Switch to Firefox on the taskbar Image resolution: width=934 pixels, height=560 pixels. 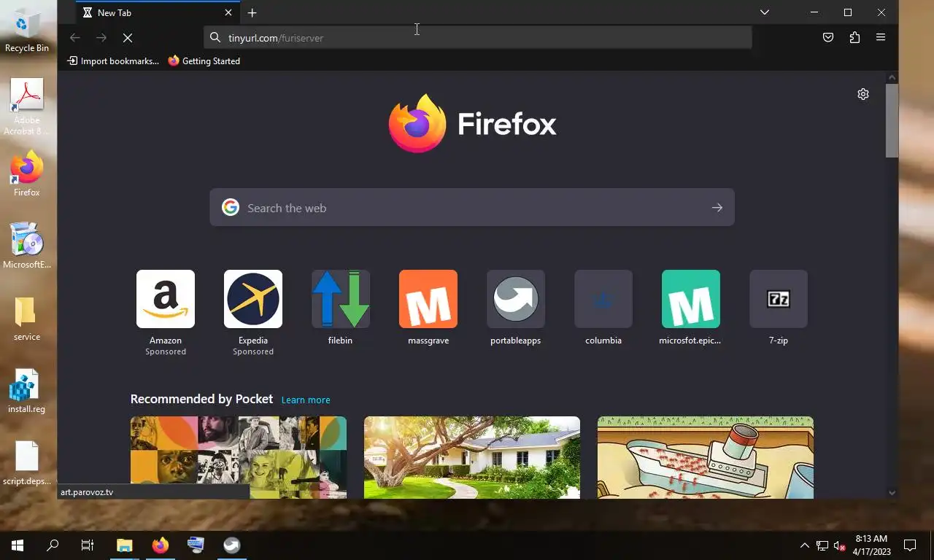(161, 545)
